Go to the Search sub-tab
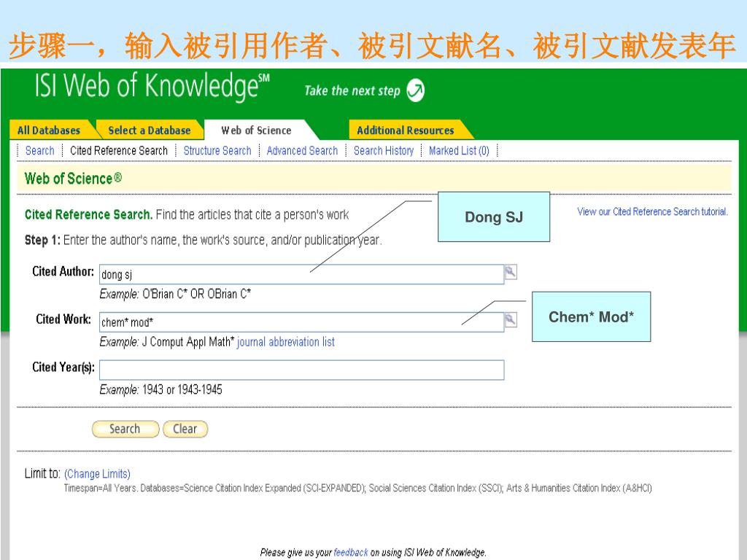Screen dimensions: 747x560 click(x=39, y=150)
